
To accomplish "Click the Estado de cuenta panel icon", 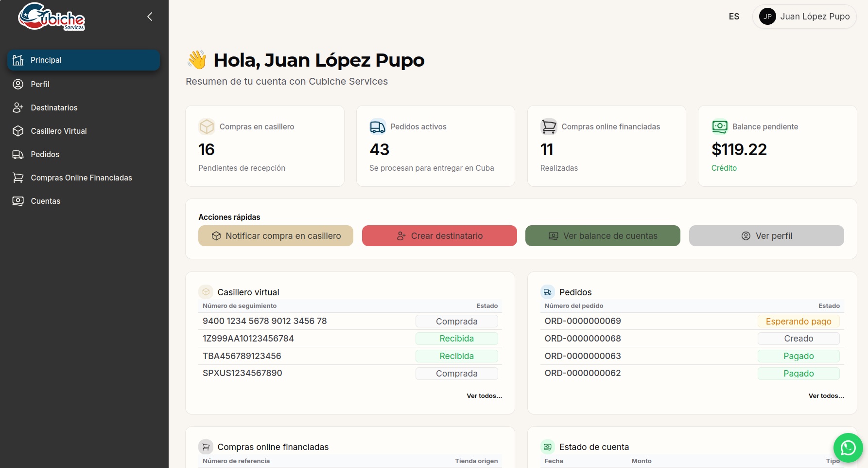I will [x=548, y=447].
